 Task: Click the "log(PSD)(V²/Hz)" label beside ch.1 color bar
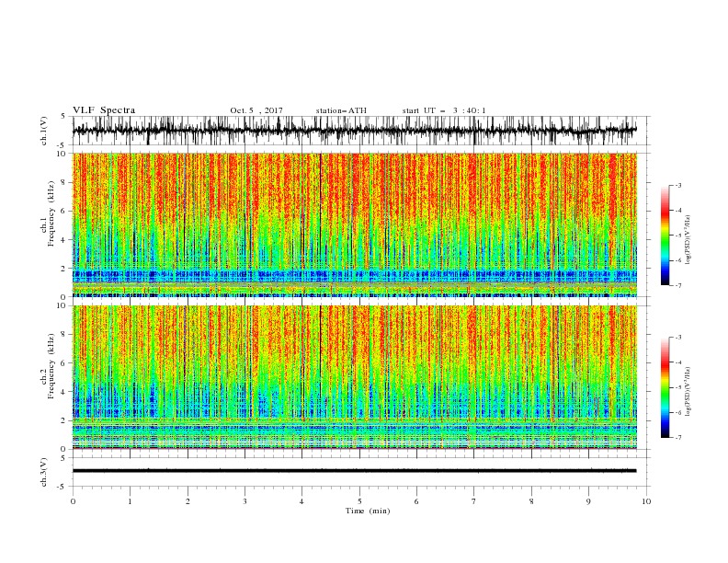(x=688, y=239)
